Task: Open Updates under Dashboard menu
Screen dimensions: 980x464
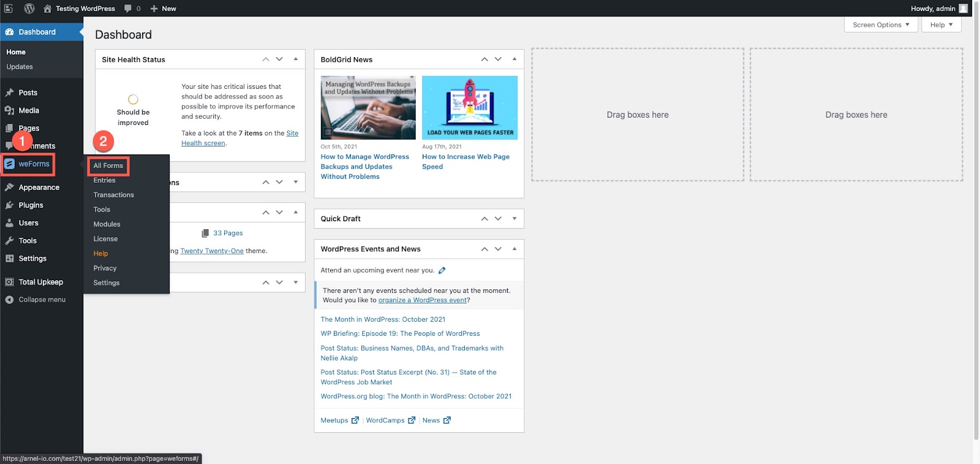Action: click(20, 67)
